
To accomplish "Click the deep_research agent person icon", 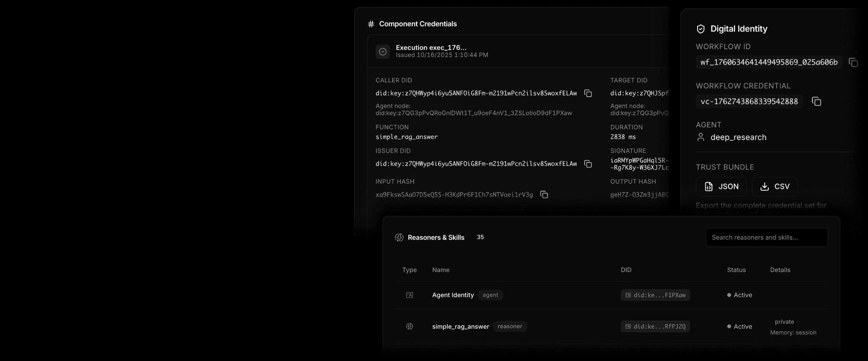I will click(700, 137).
